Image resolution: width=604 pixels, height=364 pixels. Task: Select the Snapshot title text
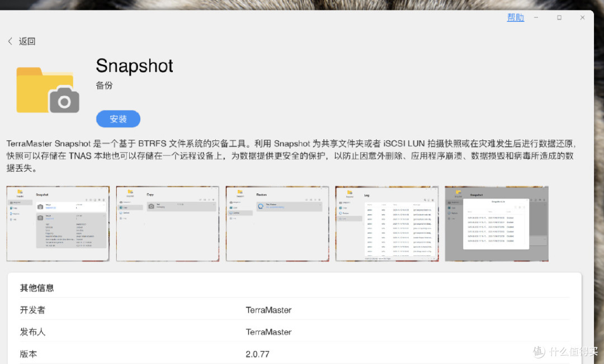pyautogui.click(x=134, y=66)
